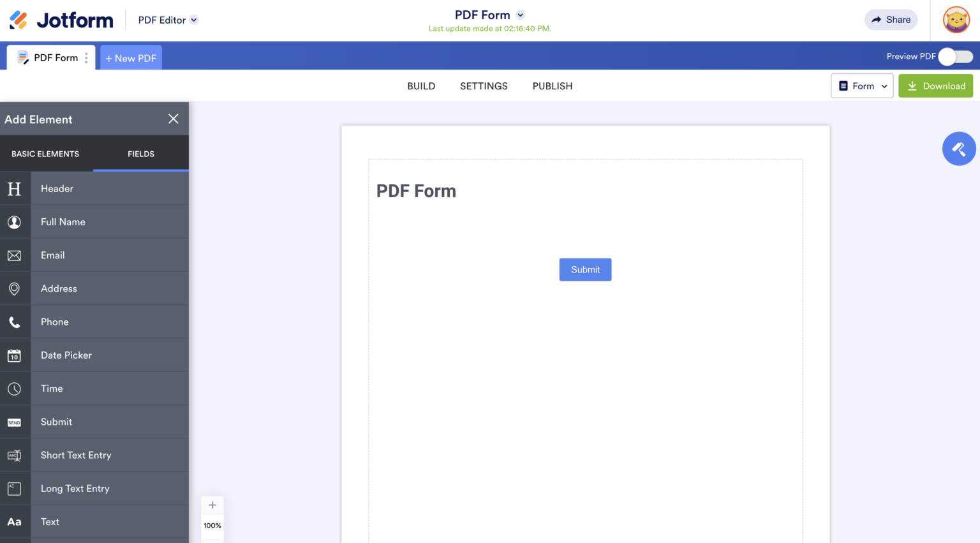
Task: Switch to the BASIC ELEMENTS tab
Action: pos(45,153)
